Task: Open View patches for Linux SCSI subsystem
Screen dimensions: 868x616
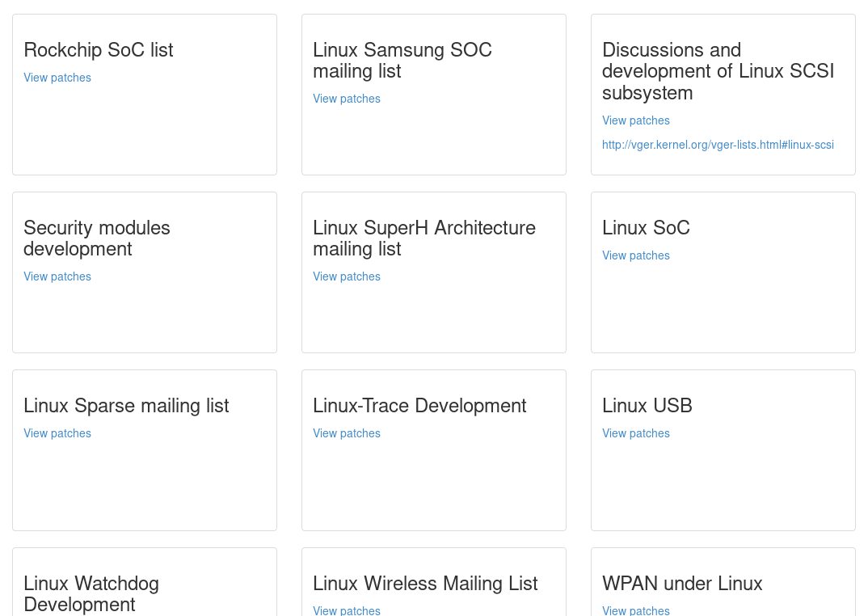Action: [x=636, y=120]
